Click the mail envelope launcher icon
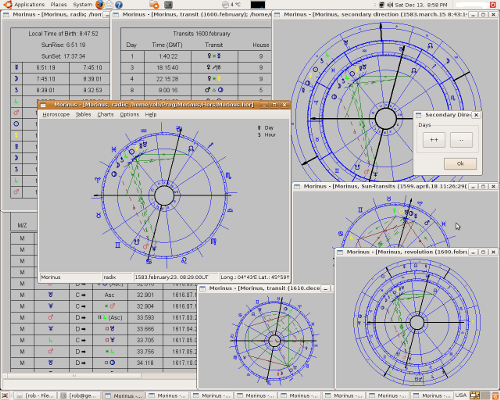This screenshot has width=500, height=400. pyautogui.click(x=109, y=4)
